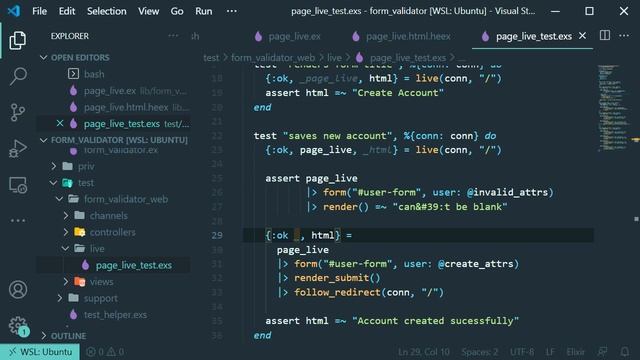Switch to the page_live.ex tab
Image resolution: width=640 pixels, height=360 pixels.
(288, 36)
